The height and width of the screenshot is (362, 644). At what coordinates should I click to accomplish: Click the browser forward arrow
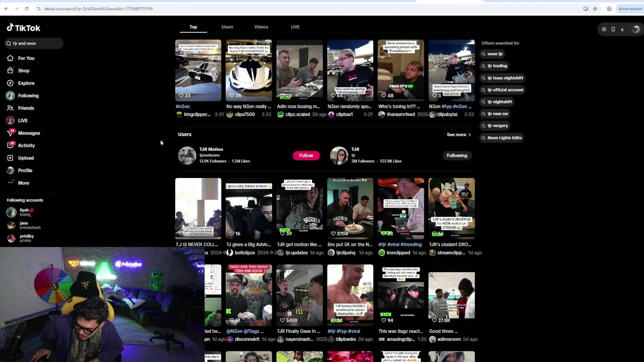16,9
